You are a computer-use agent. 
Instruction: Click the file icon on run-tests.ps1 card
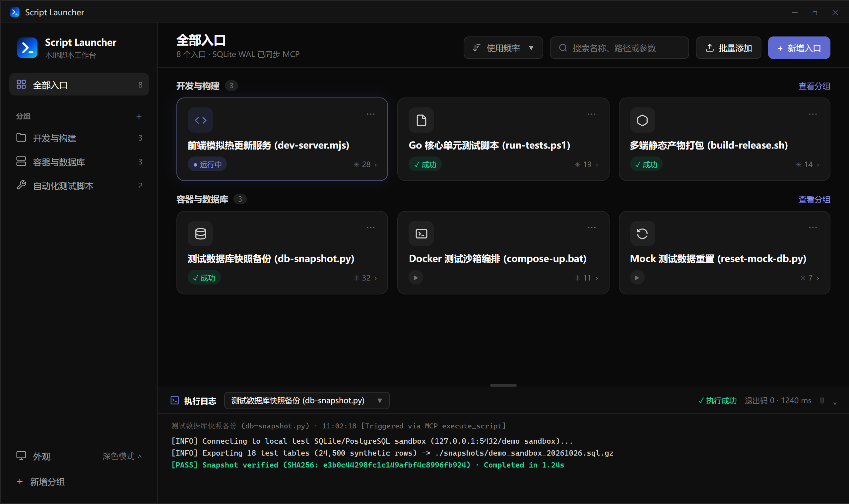pyautogui.click(x=421, y=120)
